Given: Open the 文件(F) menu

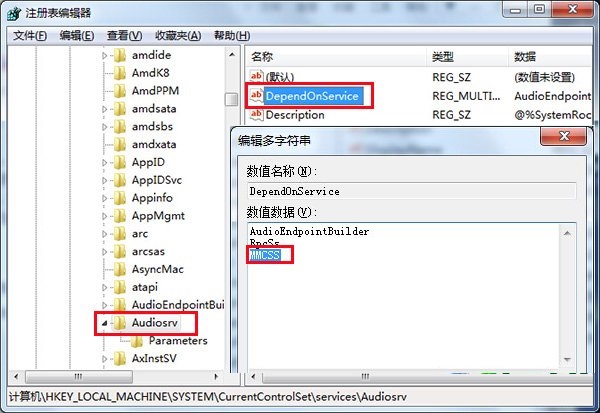Looking at the screenshot, I should 30,36.
